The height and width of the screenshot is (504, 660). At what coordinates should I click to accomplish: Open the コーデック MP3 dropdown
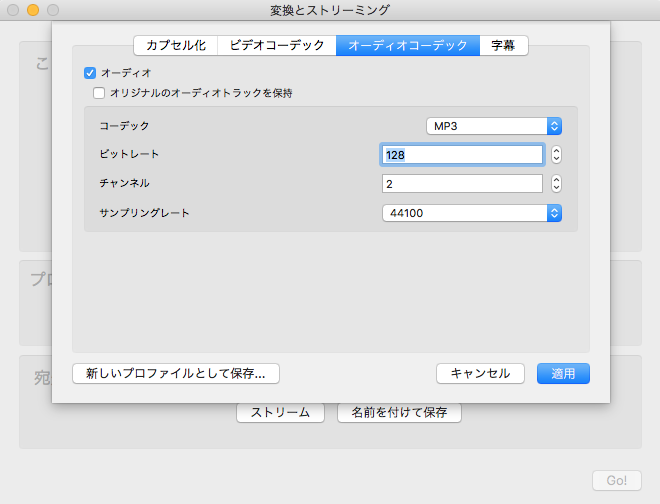tap(493, 126)
